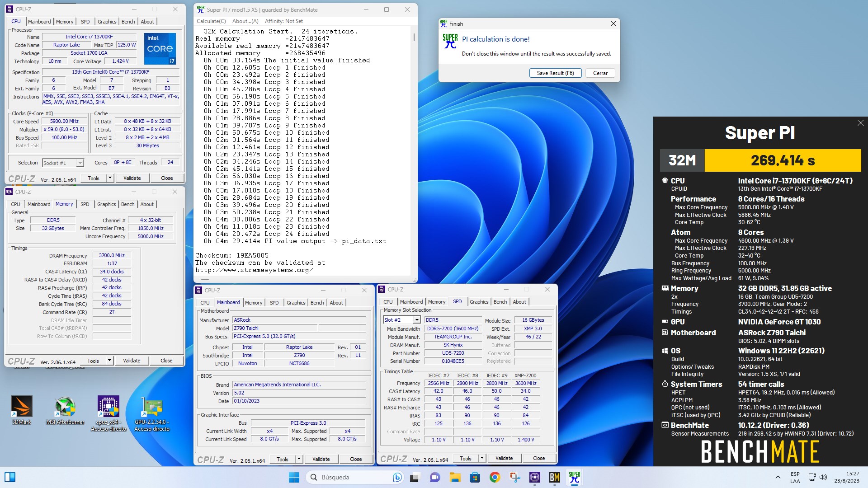Screen dimensions: 868x488
Task: Click the Windows Start button
Action: [x=294, y=477]
